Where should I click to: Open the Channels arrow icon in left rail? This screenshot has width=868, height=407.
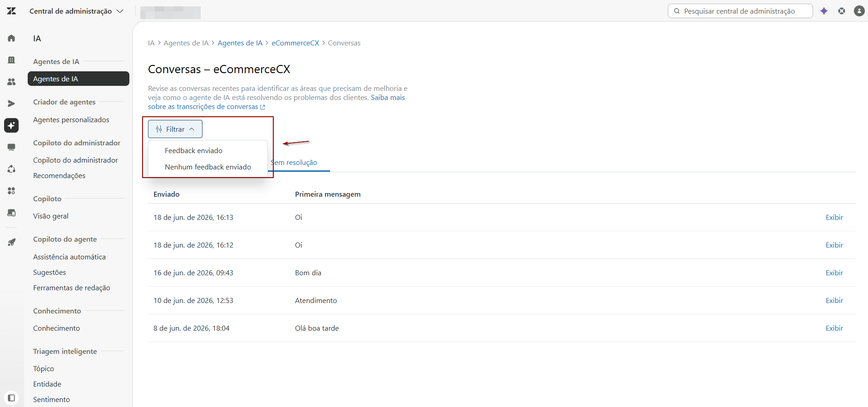(x=11, y=104)
